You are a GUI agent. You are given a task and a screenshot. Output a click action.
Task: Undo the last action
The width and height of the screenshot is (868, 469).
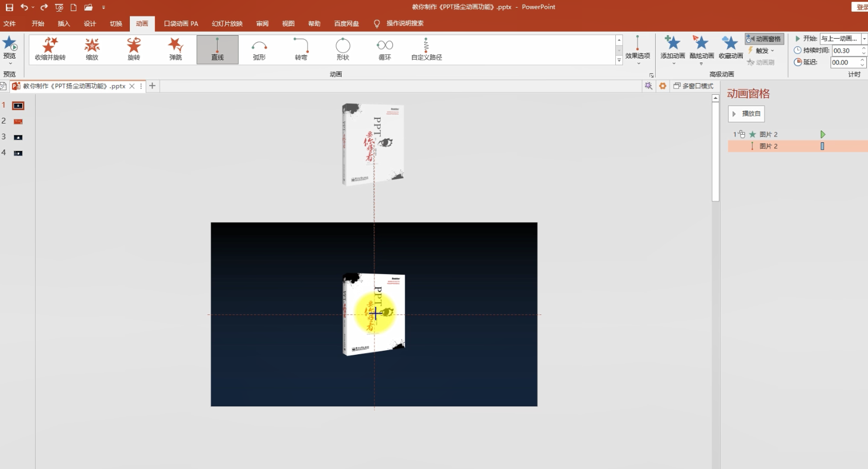24,7
